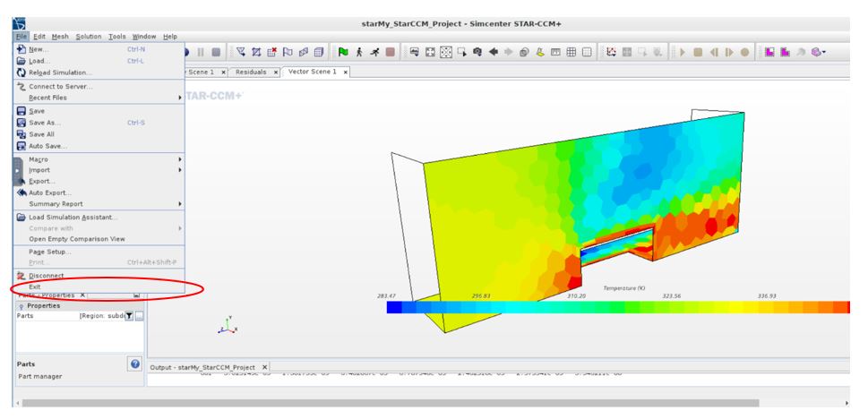This screenshot has height=419, width=868.
Task: Click the fit-to-view crossed-arrows icon
Action: [445, 52]
